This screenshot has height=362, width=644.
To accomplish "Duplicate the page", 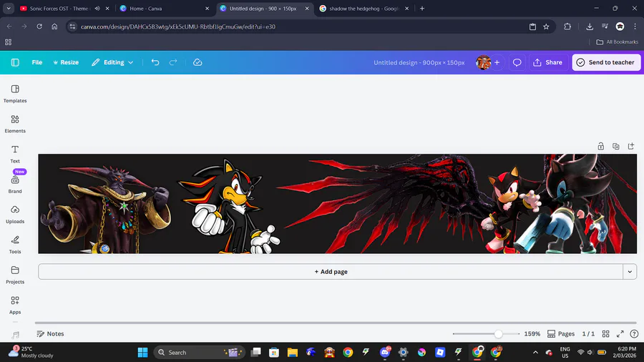I will 616,146.
